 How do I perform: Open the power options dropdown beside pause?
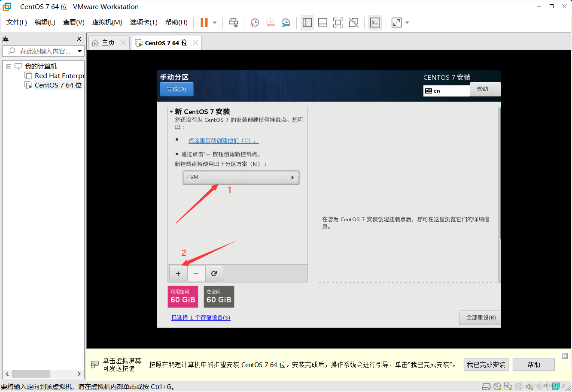tap(215, 23)
